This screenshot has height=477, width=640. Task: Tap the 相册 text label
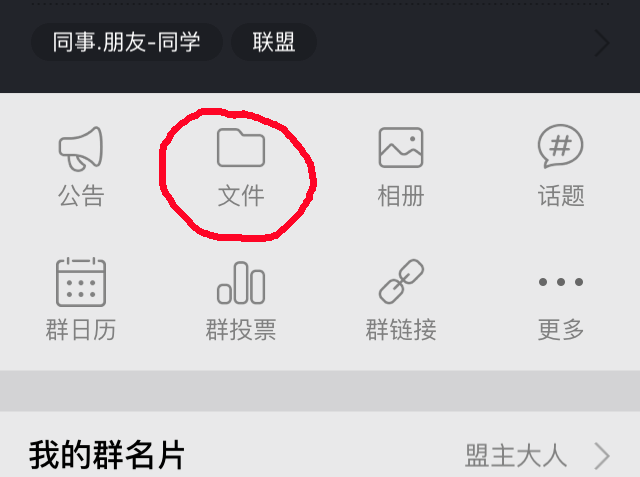(401, 196)
